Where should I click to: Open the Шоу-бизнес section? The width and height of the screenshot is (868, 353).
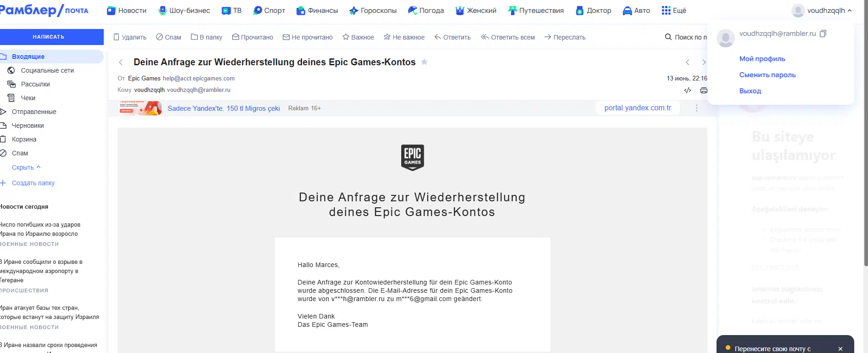(184, 10)
